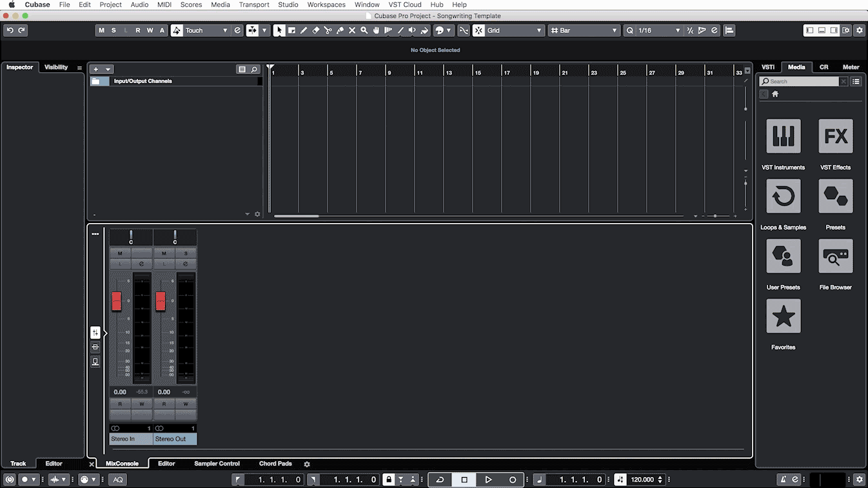Enable Write automation on the Stereo In channel
This screenshot has width=868, height=488.
tap(141, 403)
